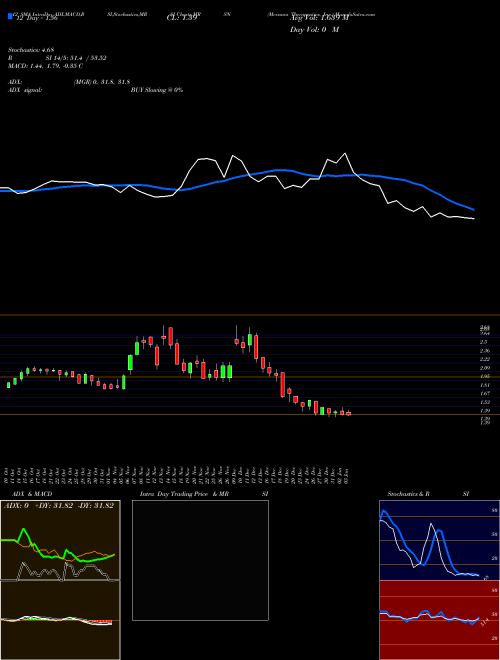500x660 pixels.
Task: Click the last red candlestick on the chart
Action: (x=348, y=413)
